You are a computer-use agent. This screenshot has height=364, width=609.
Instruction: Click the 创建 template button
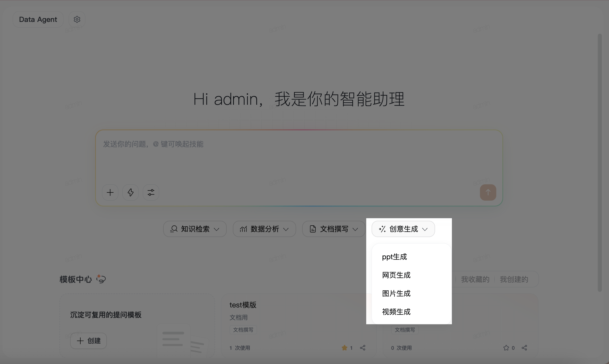point(88,341)
